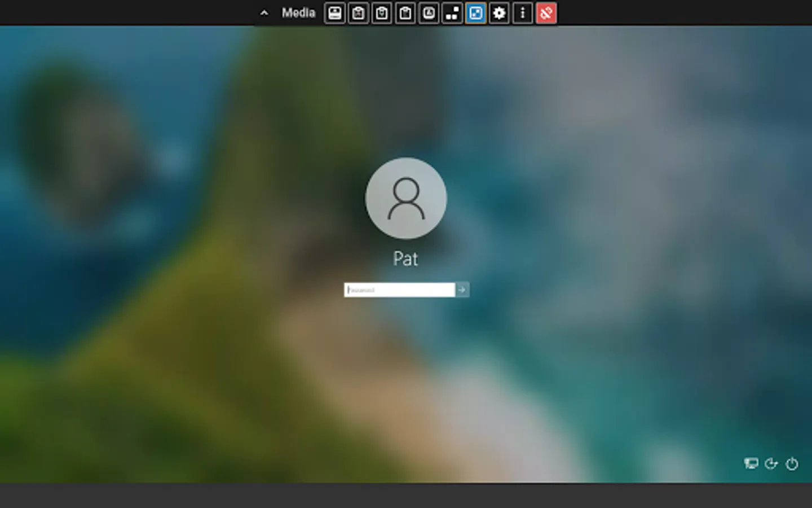The height and width of the screenshot is (508, 812).
Task: Open the Media menu in the toolbar
Action: coord(298,12)
